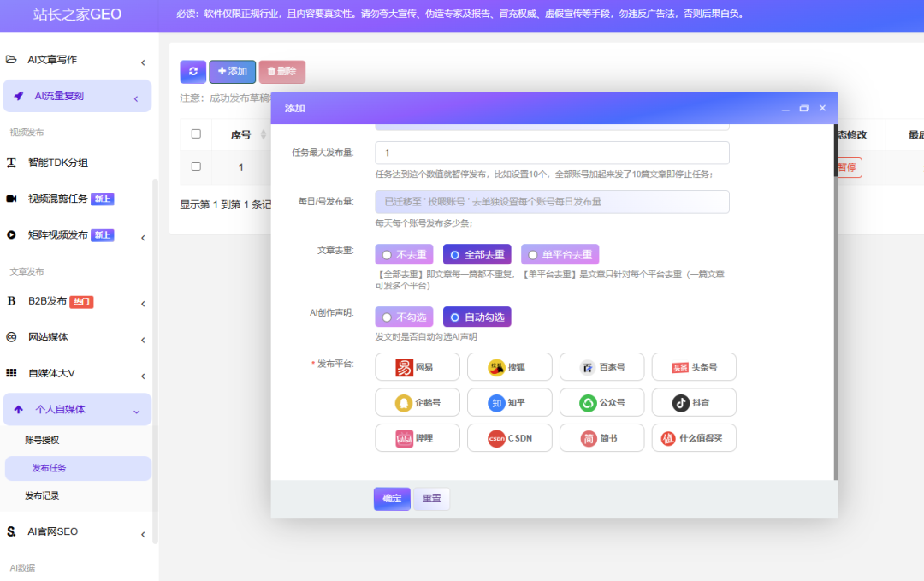Viewport: 924px width, 581px height.
Task: Click the 站长之家GEO logo title
Action: click(77, 15)
